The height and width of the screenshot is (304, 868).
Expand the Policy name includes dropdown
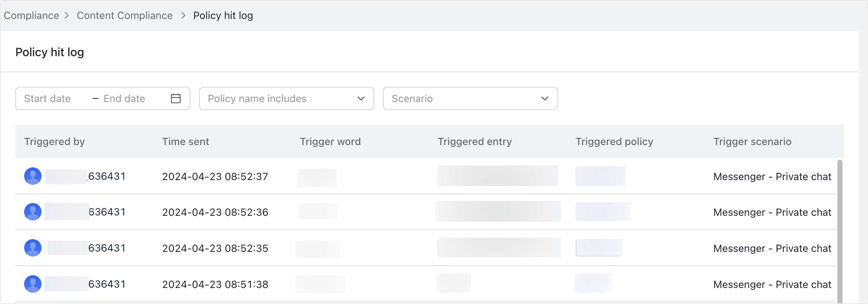pyautogui.click(x=287, y=98)
